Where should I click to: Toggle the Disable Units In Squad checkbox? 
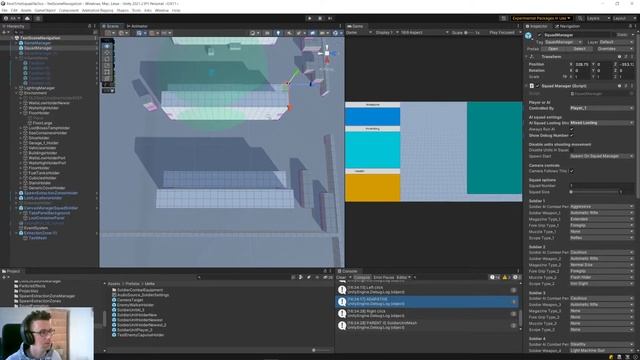tap(571, 150)
